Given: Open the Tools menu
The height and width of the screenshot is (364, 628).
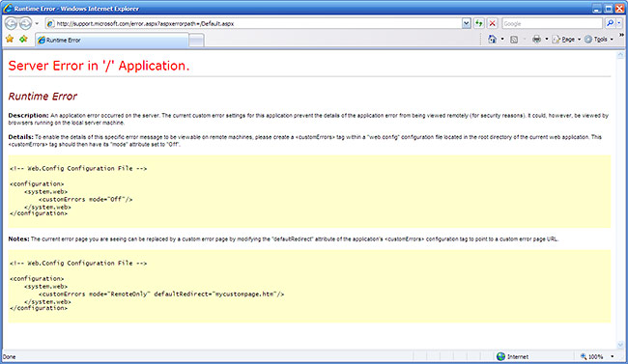Looking at the screenshot, I should 599,40.
